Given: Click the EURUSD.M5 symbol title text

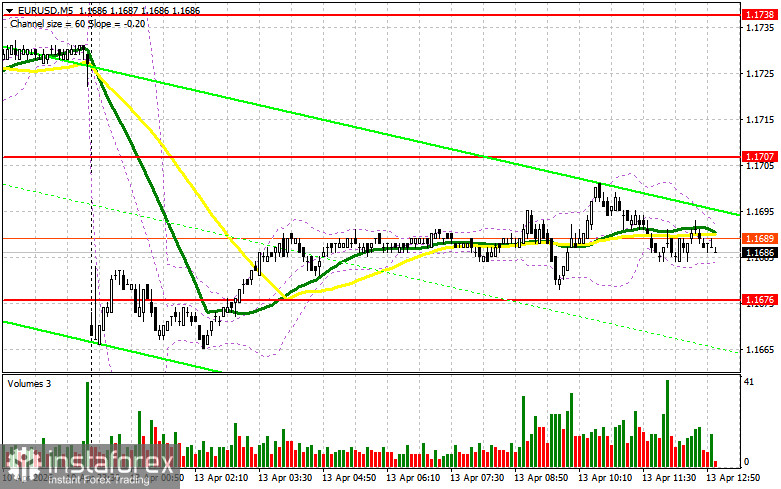Looking at the screenshot, I should 45,10.
